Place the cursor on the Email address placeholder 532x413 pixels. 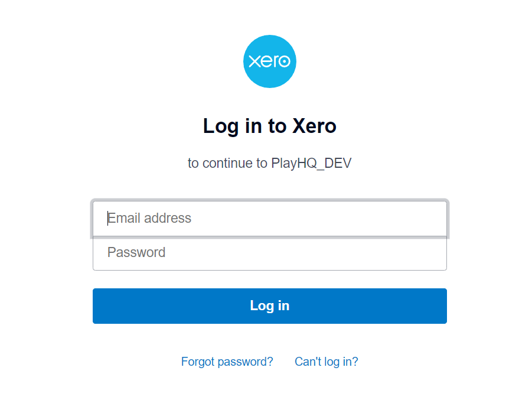coord(149,218)
